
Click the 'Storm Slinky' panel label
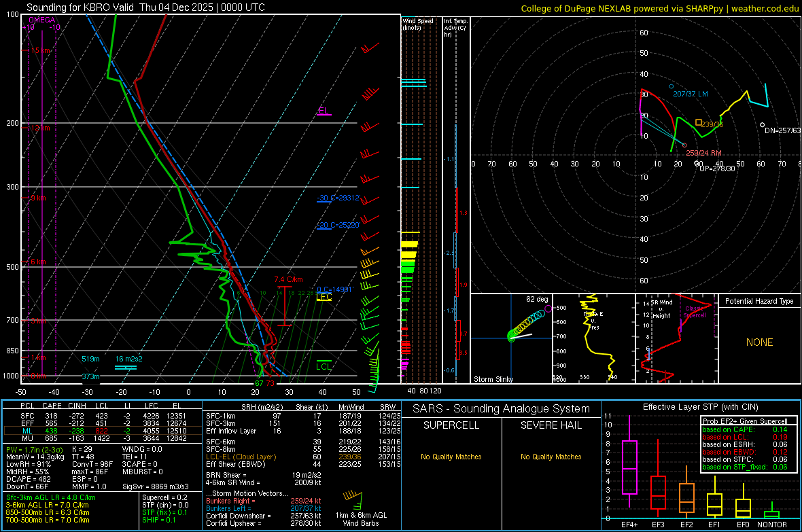(493, 379)
